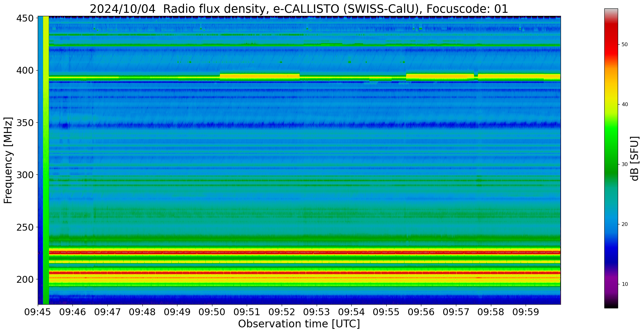644x333 pixels.
Task: Click the 09:47 time tick label
Action: 108,312
